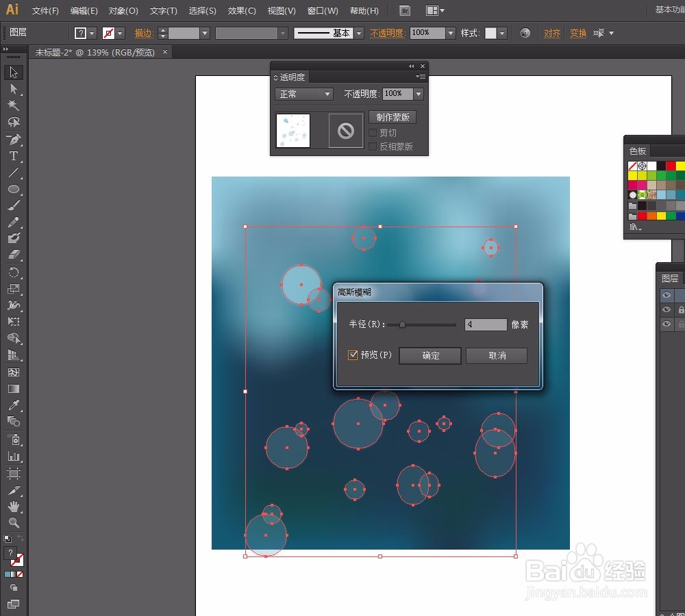Viewport: 685px width, 616px height.
Task: Click the artwork thumbnail in Transparency panel
Action: (293, 131)
